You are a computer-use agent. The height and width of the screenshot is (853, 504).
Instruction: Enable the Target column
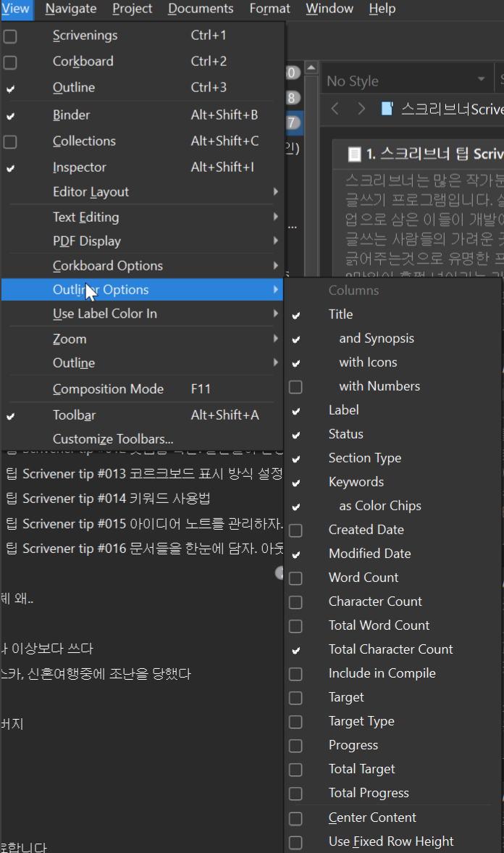click(295, 698)
